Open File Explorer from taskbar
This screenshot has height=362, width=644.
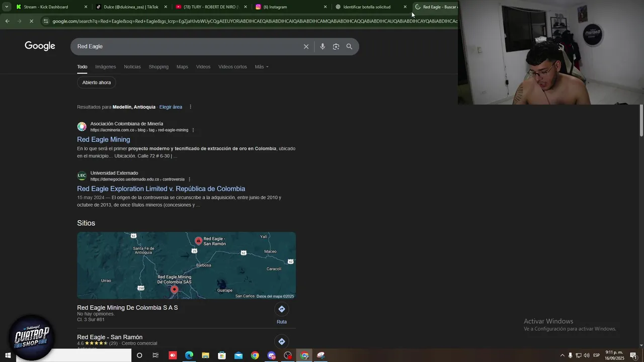pos(205,355)
